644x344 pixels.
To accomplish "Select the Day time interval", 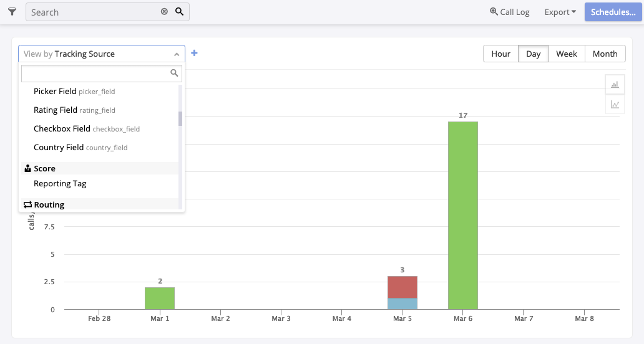I will 533,54.
